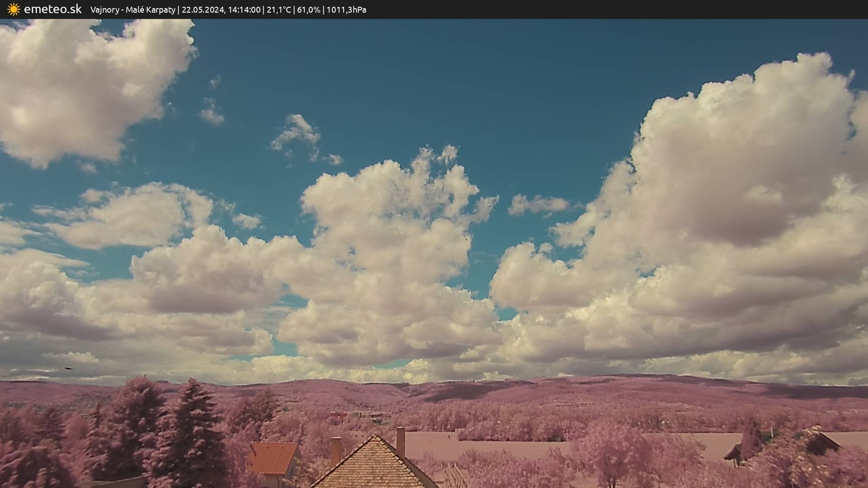The width and height of the screenshot is (868, 488).
Task: Click the dark flying speck near left horizon
Action: tap(69, 368)
